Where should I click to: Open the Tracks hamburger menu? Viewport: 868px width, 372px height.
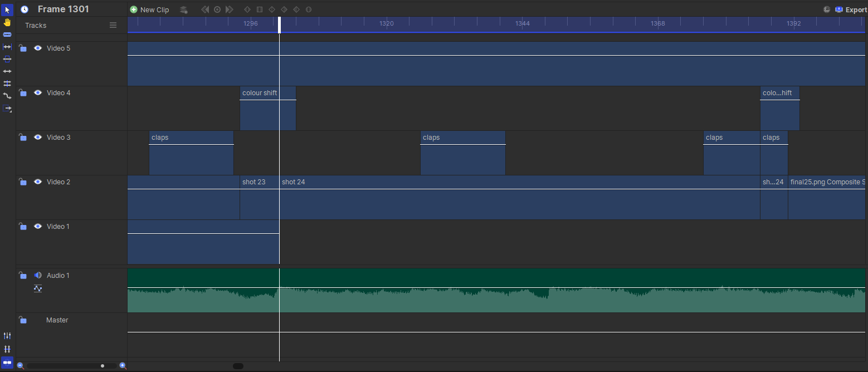[x=113, y=26]
